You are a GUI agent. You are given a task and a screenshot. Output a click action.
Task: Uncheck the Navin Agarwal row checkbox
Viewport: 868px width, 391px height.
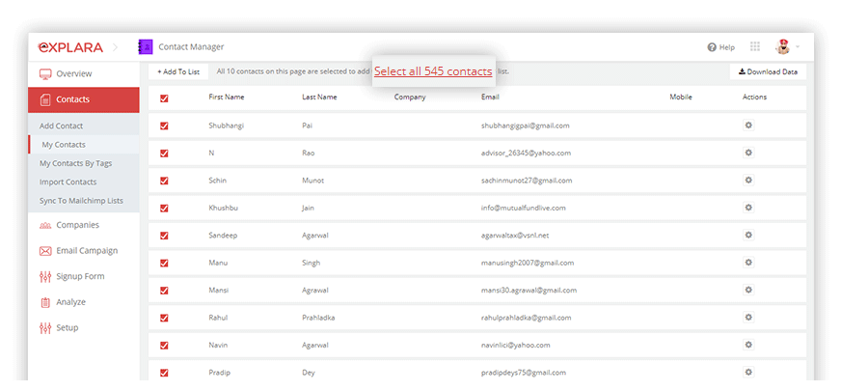click(164, 346)
